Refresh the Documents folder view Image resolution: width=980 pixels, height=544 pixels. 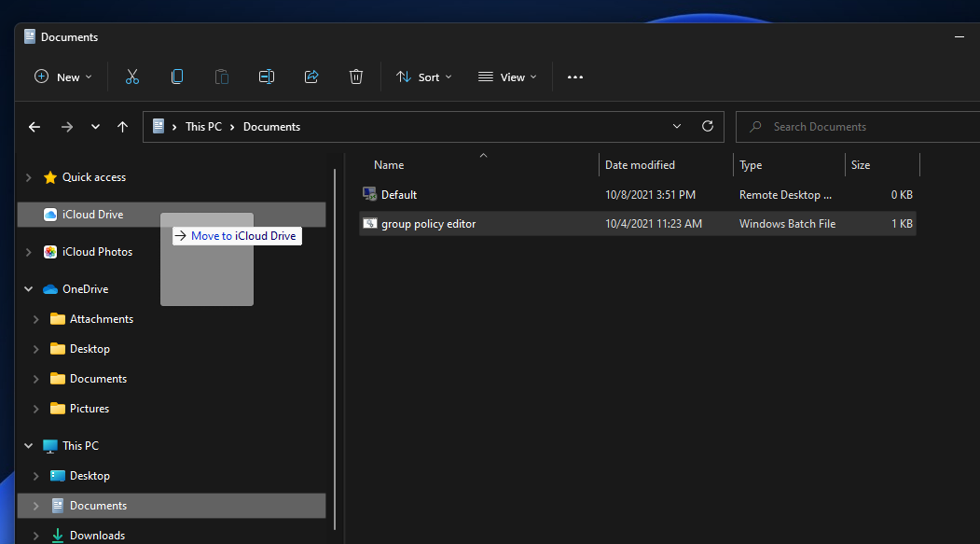click(707, 126)
